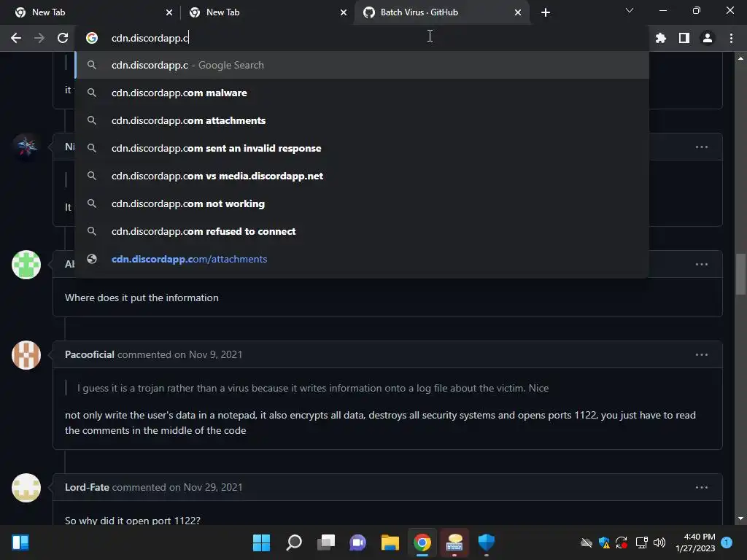Click the dark starburst avatar of the 'Ni' commenter
Screen dimensions: 747x560
point(26,146)
